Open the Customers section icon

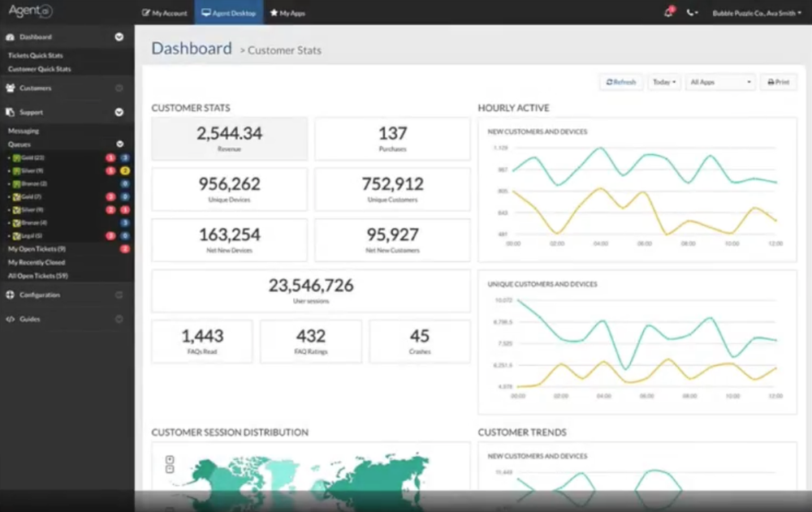pyautogui.click(x=10, y=88)
